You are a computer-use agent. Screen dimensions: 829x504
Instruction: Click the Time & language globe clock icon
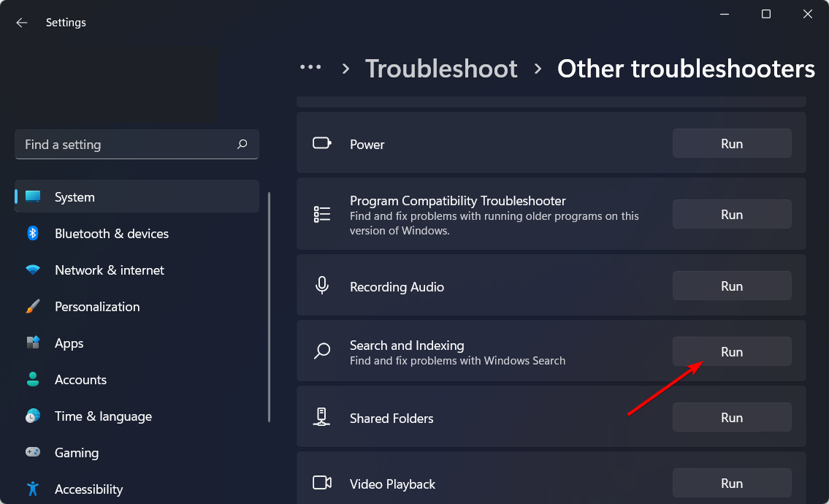pyautogui.click(x=33, y=416)
